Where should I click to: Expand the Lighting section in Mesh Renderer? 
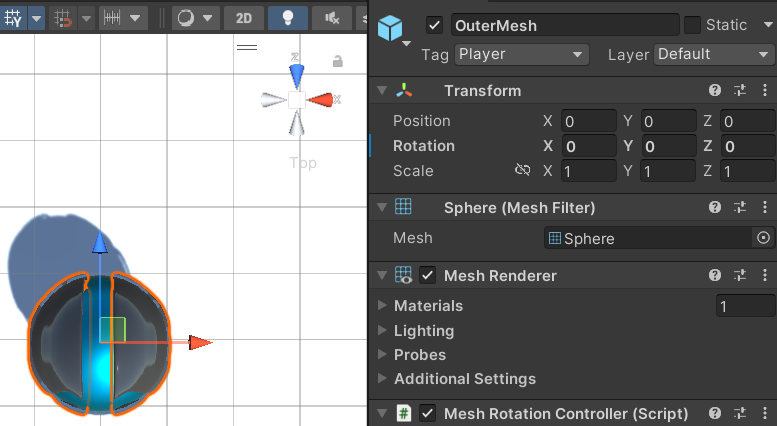point(424,330)
